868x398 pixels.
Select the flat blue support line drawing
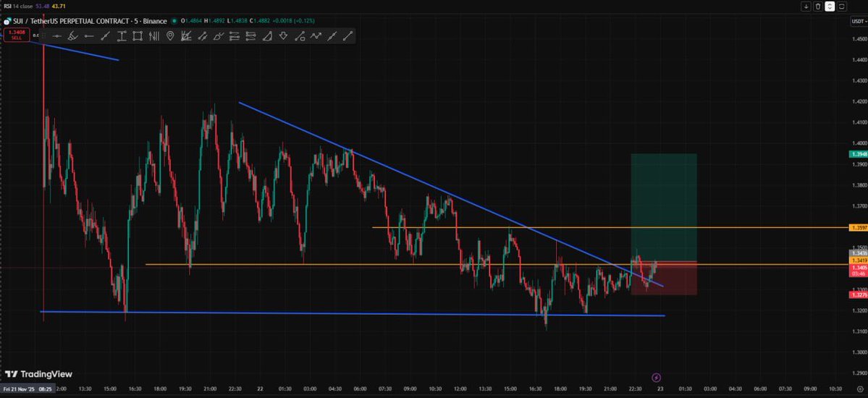(352, 314)
